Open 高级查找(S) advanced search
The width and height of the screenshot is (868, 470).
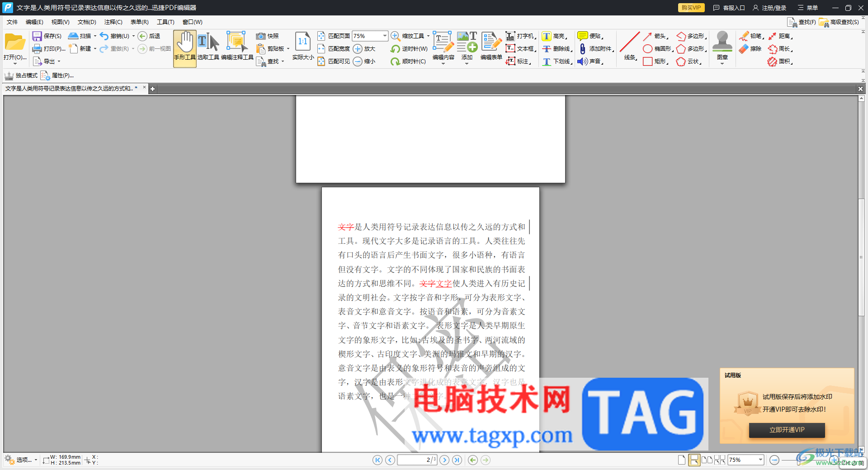[839, 22]
